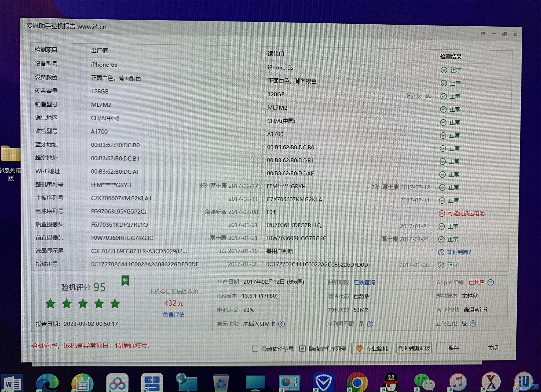Viewport: 541px width, 392px height.
Task: Open This PC monitor icon
Action: tap(255, 383)
